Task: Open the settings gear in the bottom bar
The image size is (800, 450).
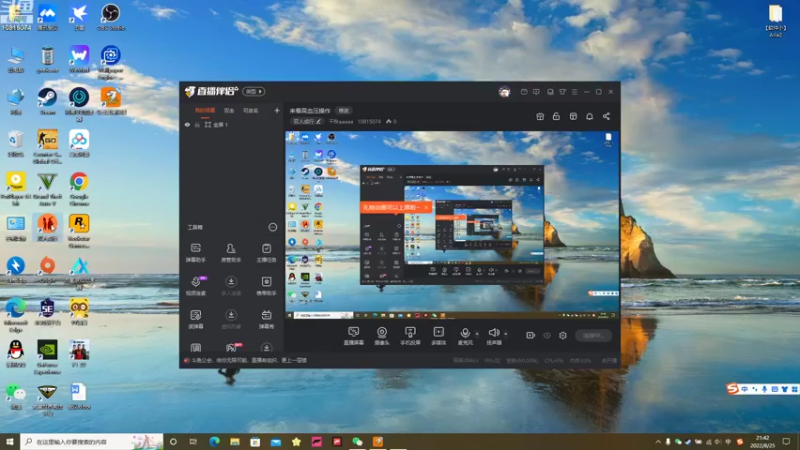Action: 563,335
